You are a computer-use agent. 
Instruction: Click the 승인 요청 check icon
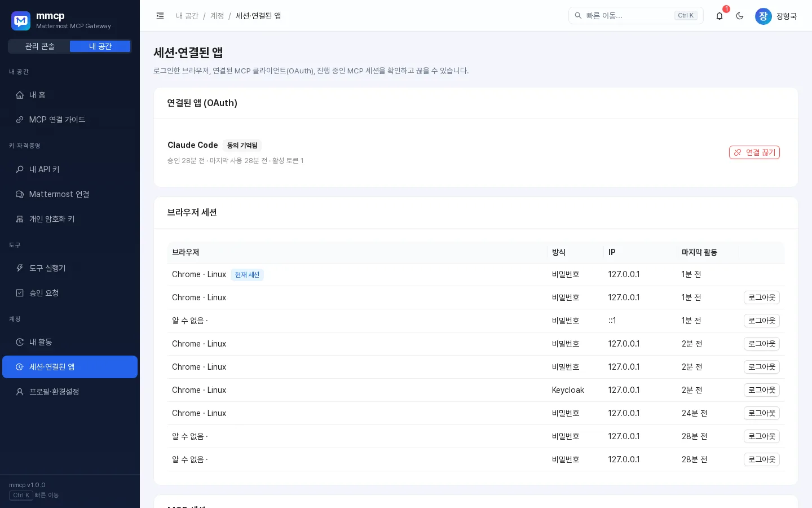pyautogui.click(x=20, y=293)
